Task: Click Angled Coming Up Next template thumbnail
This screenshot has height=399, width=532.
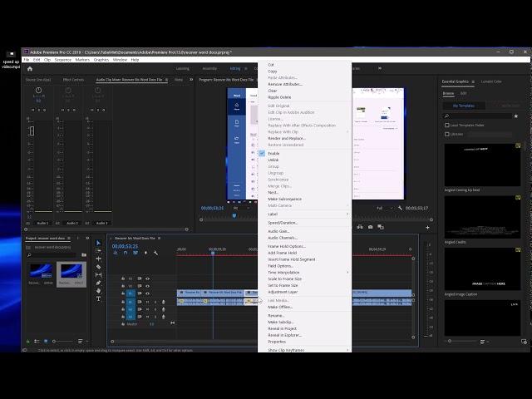Action: click(x=482, y=165)
